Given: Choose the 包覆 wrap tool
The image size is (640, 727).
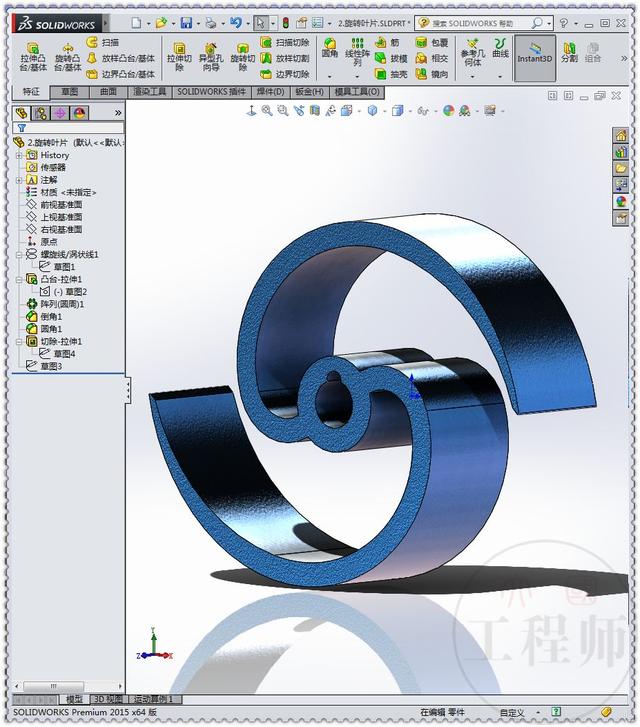Looking at the screenshot, I should pos(432,42).
